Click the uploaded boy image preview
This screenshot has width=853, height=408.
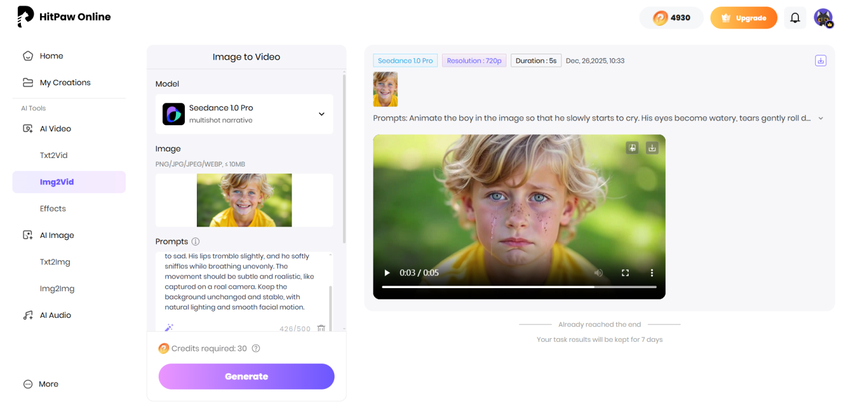pos(244,200)
